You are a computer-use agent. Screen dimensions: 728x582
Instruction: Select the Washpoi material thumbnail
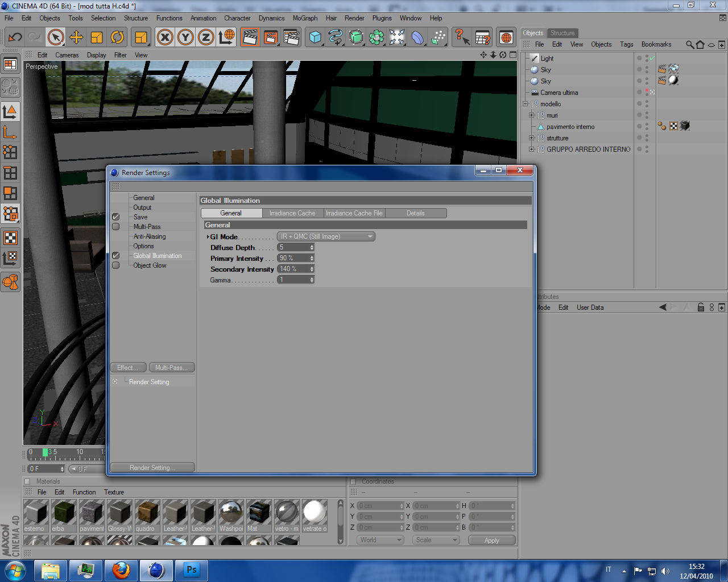point(231,516)
